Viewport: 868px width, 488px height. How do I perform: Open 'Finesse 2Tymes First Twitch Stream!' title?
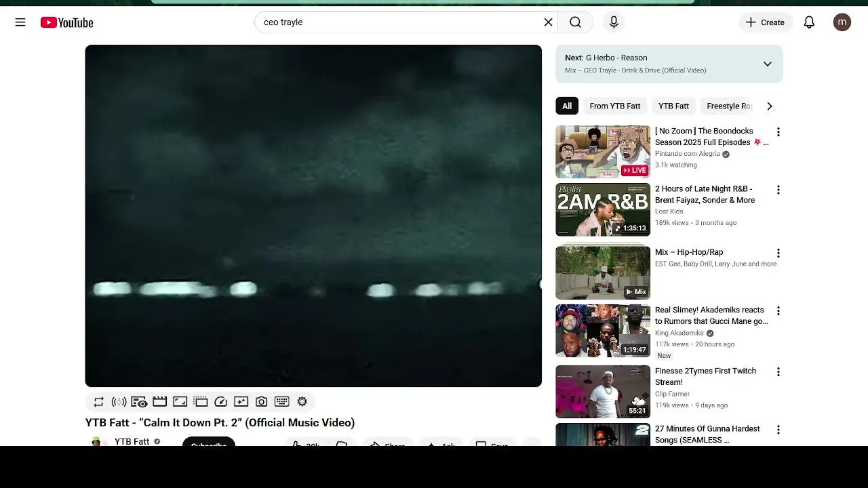(x=705, y=377)
